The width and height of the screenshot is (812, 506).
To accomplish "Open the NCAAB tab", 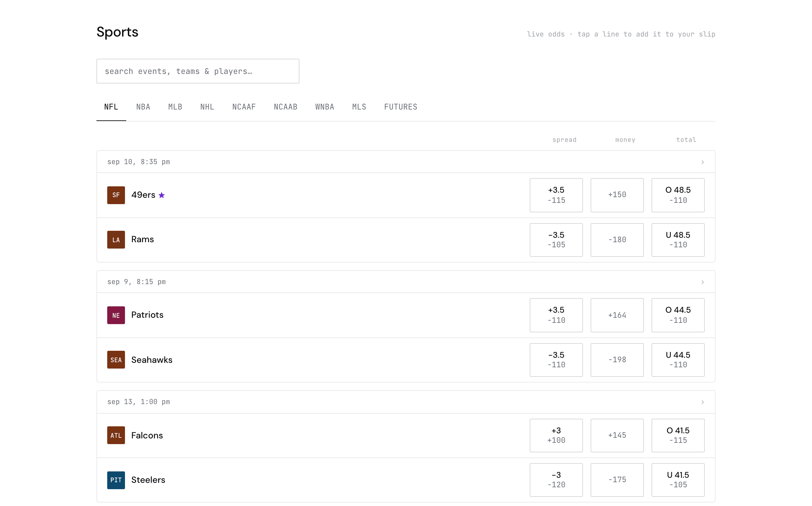I will tap(285, 107).
